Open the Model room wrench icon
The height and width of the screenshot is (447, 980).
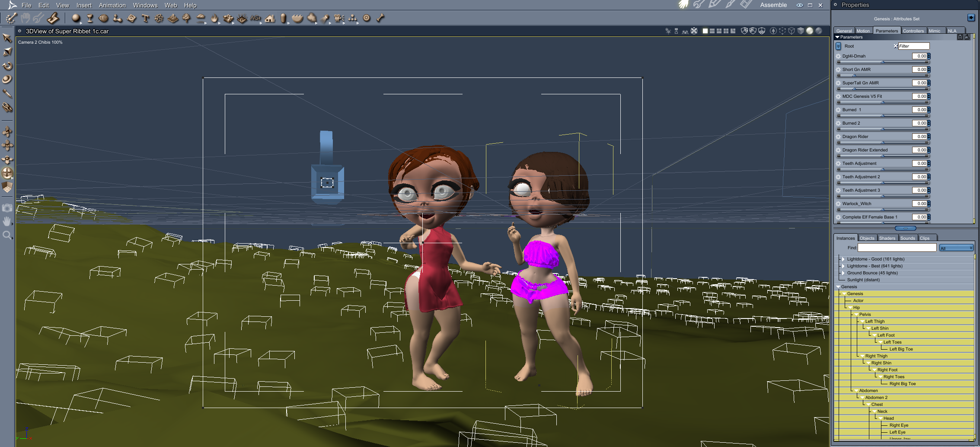pos(699,5)
